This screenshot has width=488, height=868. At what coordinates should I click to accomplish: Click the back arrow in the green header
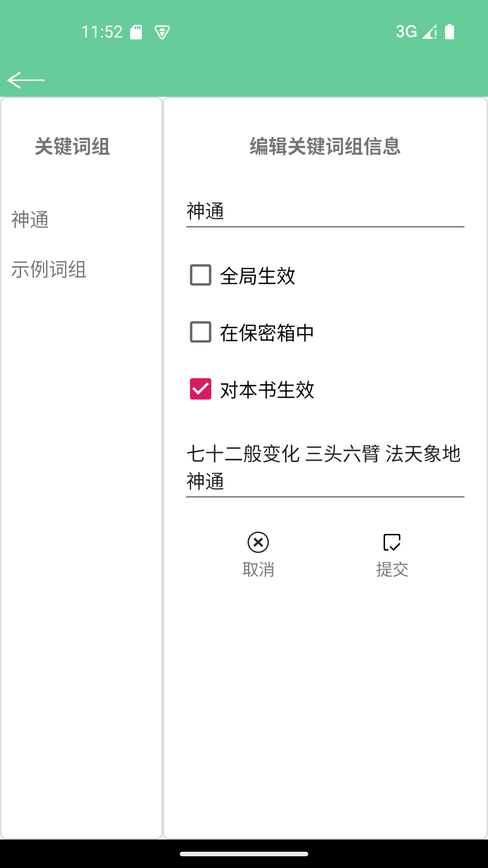tap(26, 80)
